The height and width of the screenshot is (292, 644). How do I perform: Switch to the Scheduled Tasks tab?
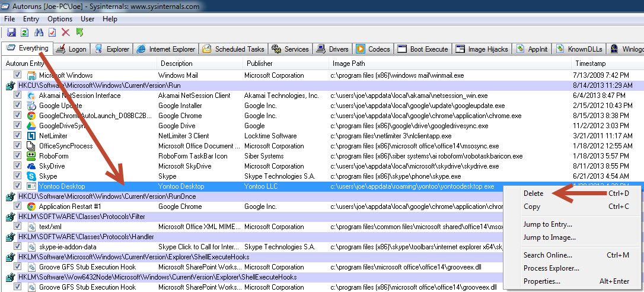coord(233,49)
